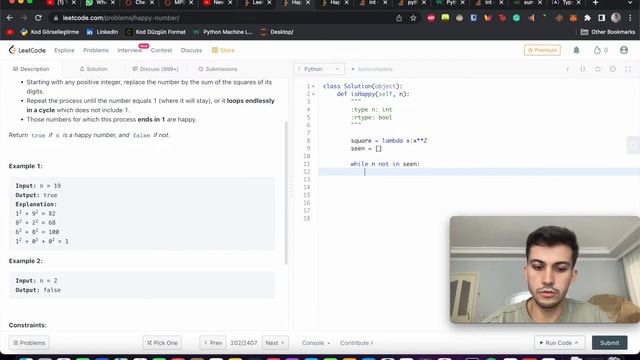Click the site lock icon
Screen dimensions: 640x360
click(56, 18)
